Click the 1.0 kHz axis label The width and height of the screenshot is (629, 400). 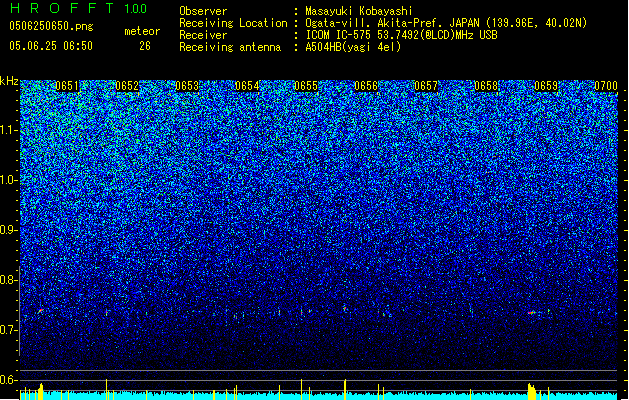(x=9, y=181)
